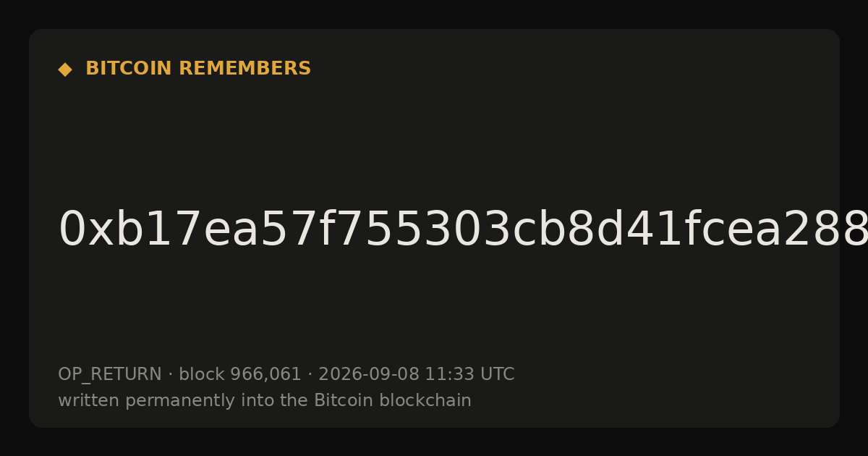Open block 966,061 reference
This screenshot has width=868, height=456.
pos(240,375)
